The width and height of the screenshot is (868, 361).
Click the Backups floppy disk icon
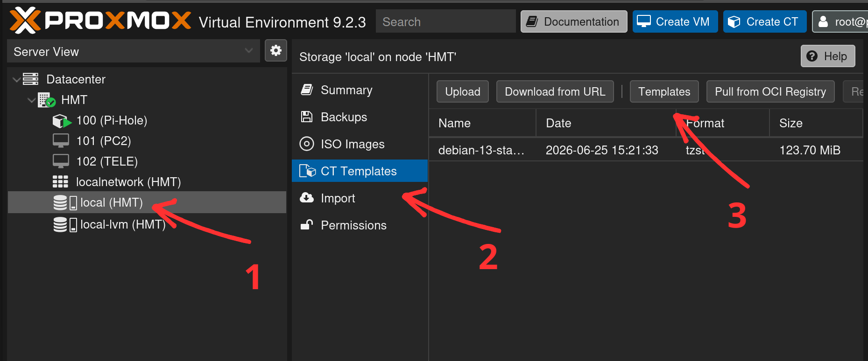click(x=307, y=117)
